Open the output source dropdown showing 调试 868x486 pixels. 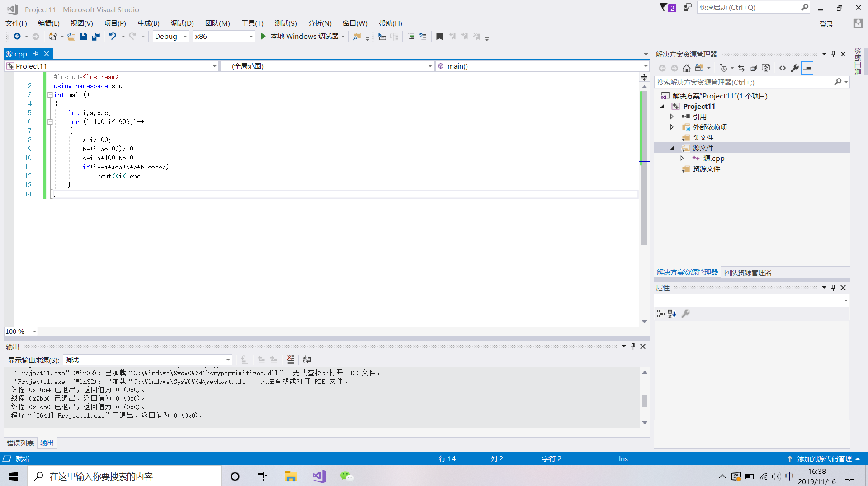coord(147,360)
